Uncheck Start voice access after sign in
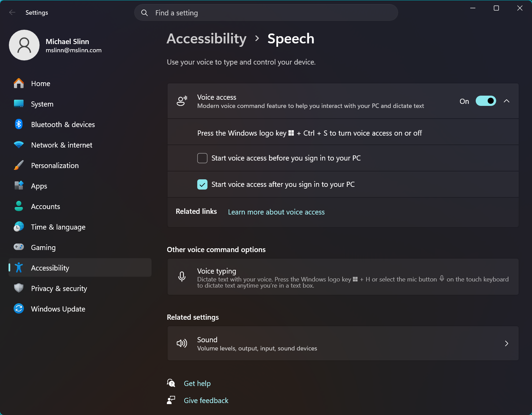Viewport: 532px width, 415px height. click(x=202, y=184)
